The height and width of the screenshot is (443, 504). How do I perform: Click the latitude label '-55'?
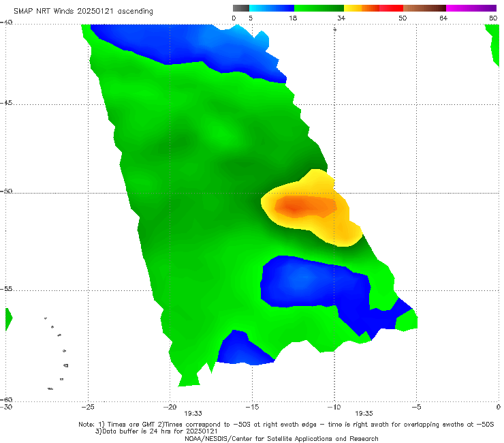click(6, 289)
